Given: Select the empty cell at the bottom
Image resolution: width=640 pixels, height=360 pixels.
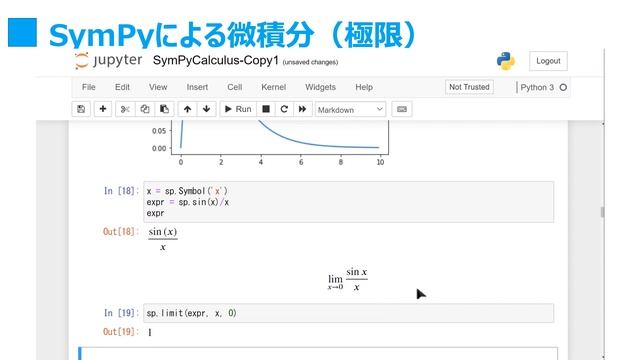Looking at the screenshot, I should pyautogui.click(x=318, y=353).
